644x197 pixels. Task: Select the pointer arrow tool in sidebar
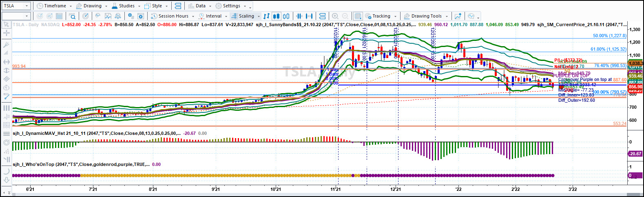coord(6,25)
